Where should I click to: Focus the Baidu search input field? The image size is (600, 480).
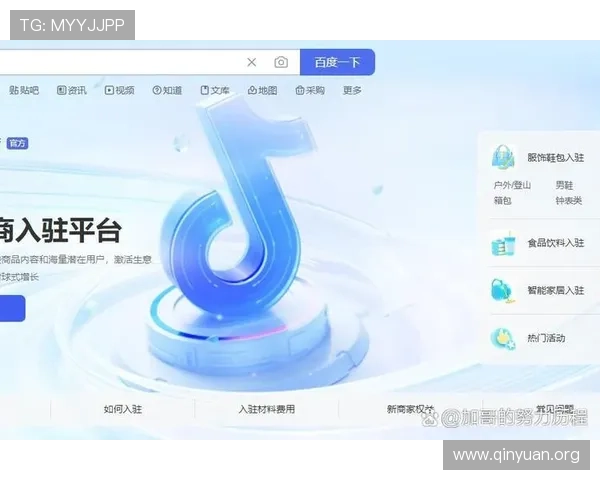150,62
